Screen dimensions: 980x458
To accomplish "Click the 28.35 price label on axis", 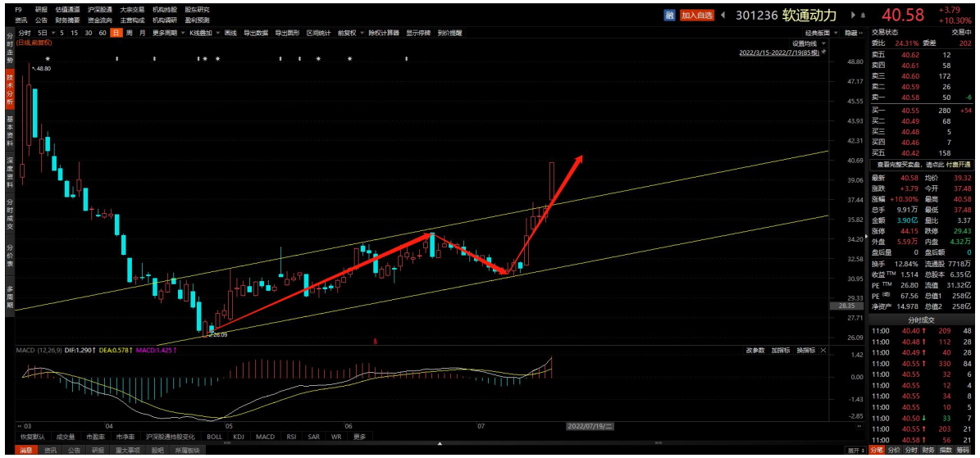I will (846, 306).
